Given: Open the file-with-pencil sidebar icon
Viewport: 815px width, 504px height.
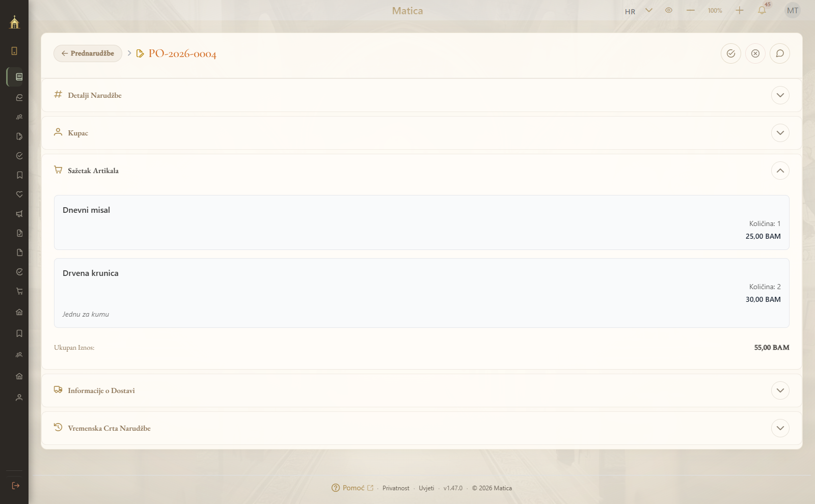Looking at the screenshot, I should click(19, 136).
